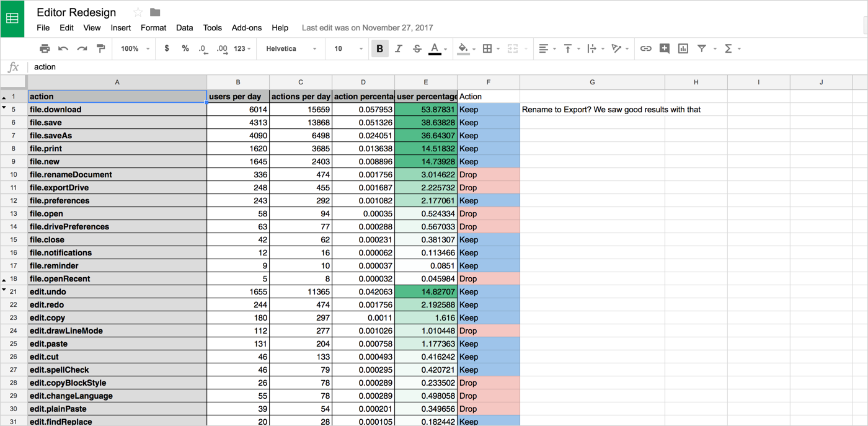Toggle bold formatting on the selected cell
Viewport: 868px width, 426px height.
pyautogui.click(x=379, y=48)
